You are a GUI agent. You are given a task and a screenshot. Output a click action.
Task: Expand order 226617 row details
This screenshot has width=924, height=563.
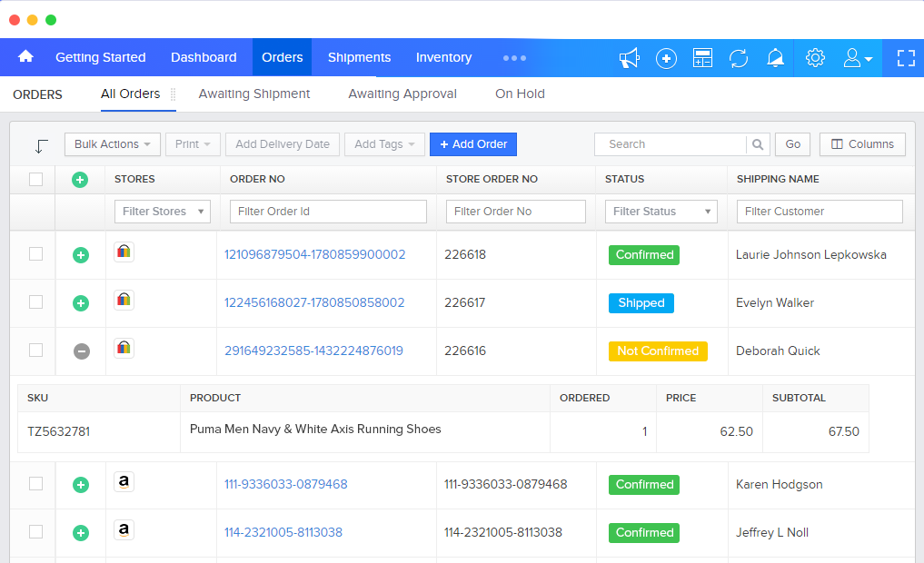[x=81, y=303]
